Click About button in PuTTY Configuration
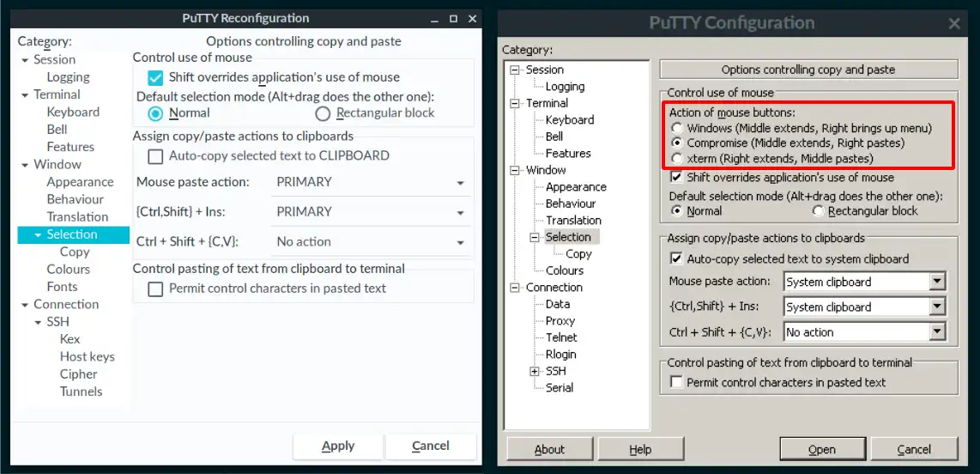The image size is (980, 474). 550,449
